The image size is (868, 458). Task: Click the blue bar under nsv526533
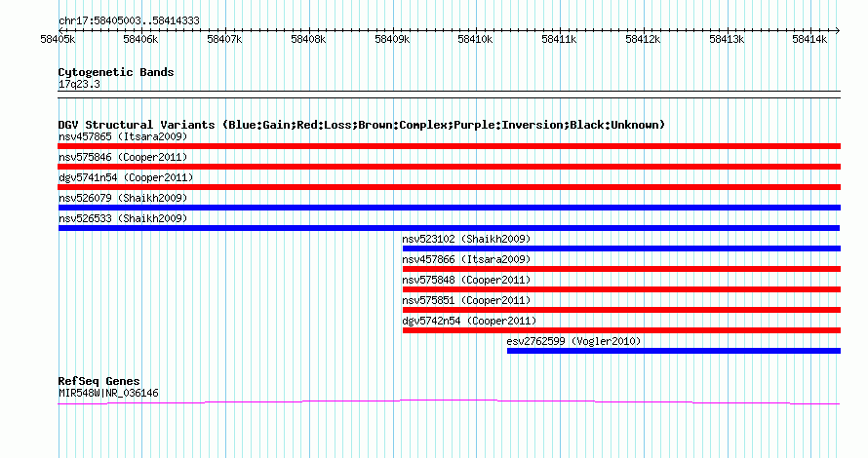tap(449, 228)
